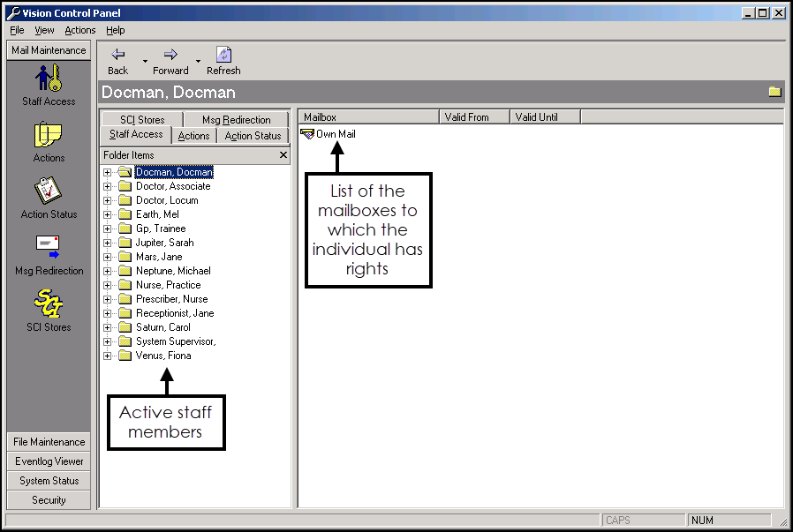Switch to the Action Status tab
Screen dimensions: 793x532
coord(253,136)
